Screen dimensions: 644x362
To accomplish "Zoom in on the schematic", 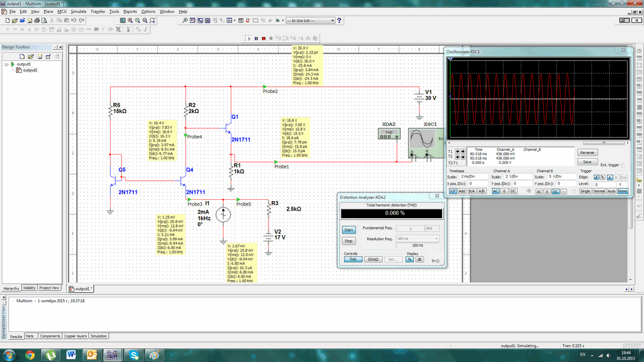I will (x=130, y=21).
